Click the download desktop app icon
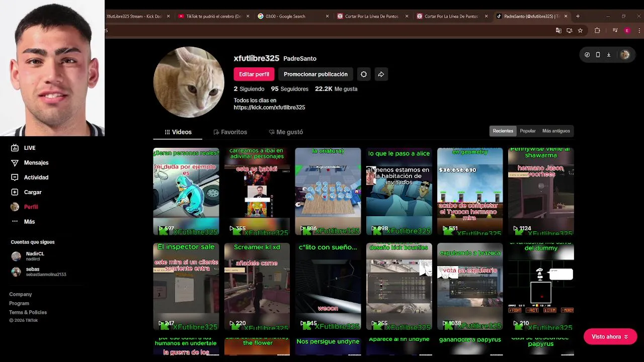This screenshot has width=644, height=362. click(609, 55)
